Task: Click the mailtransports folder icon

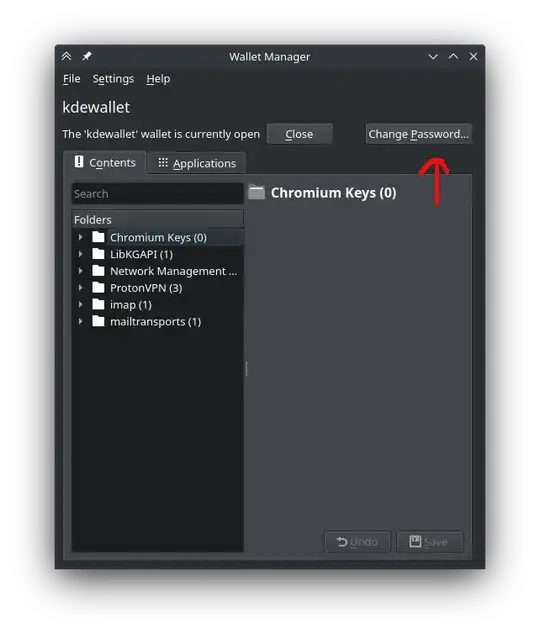Action: [98, 321]
